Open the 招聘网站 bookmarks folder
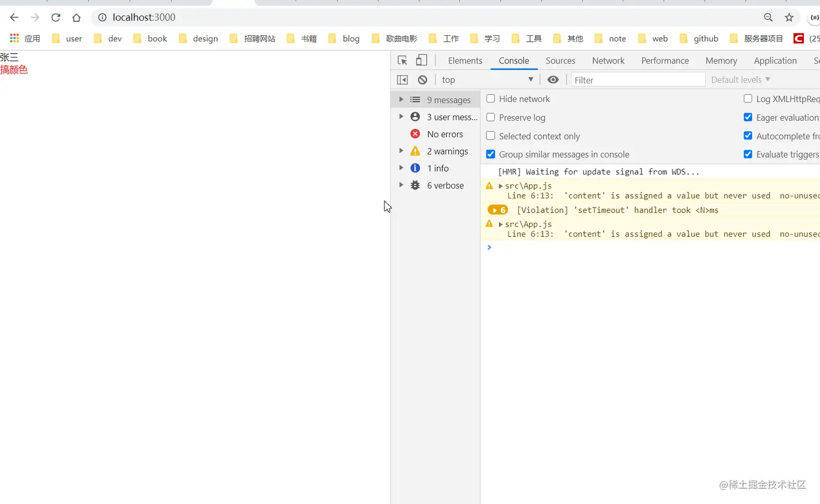820x504 pixels. [x=253, y=38]
